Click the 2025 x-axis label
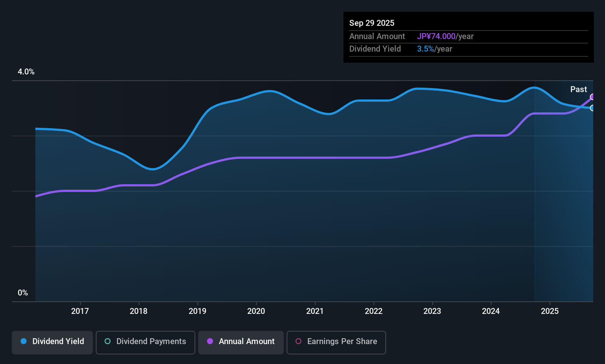The image size is (605, 364). point(550,311)
